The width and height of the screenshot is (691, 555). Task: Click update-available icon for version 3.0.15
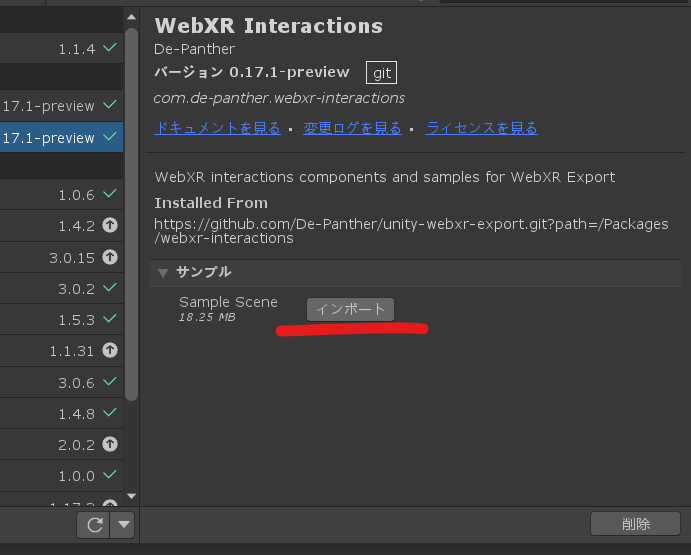tap(110, 257)
